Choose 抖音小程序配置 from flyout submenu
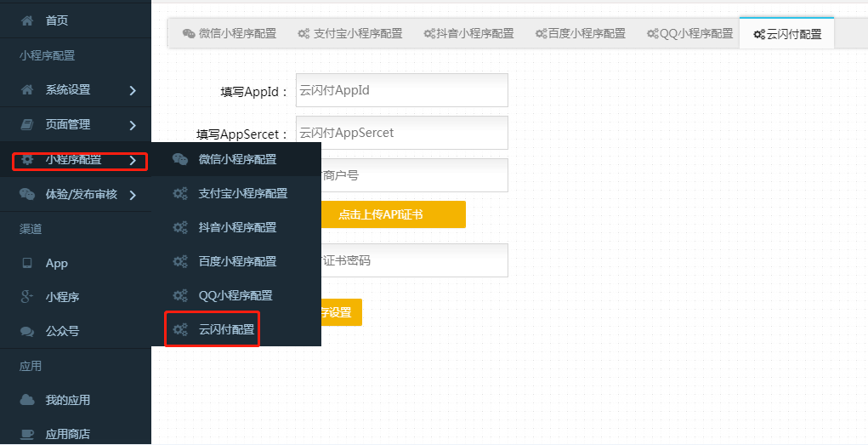The image size is (868, 445). tap(236, 227)
